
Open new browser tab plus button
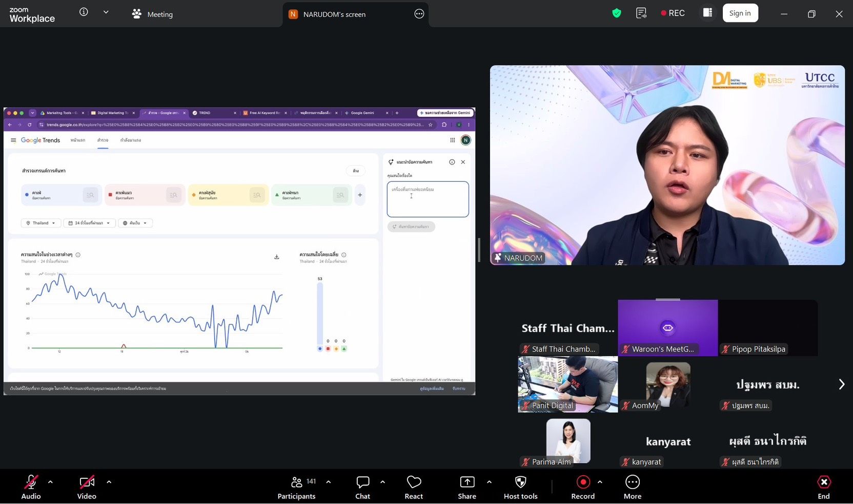coord(397,113)
